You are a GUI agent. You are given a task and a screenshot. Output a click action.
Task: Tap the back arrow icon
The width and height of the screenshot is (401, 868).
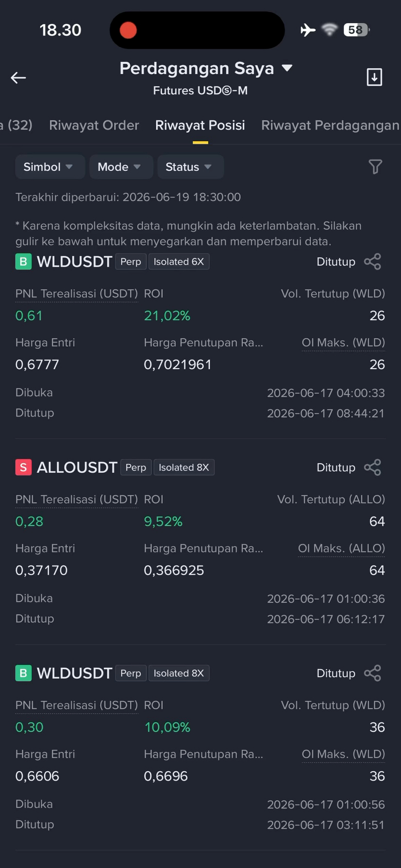tap(18, 77)
